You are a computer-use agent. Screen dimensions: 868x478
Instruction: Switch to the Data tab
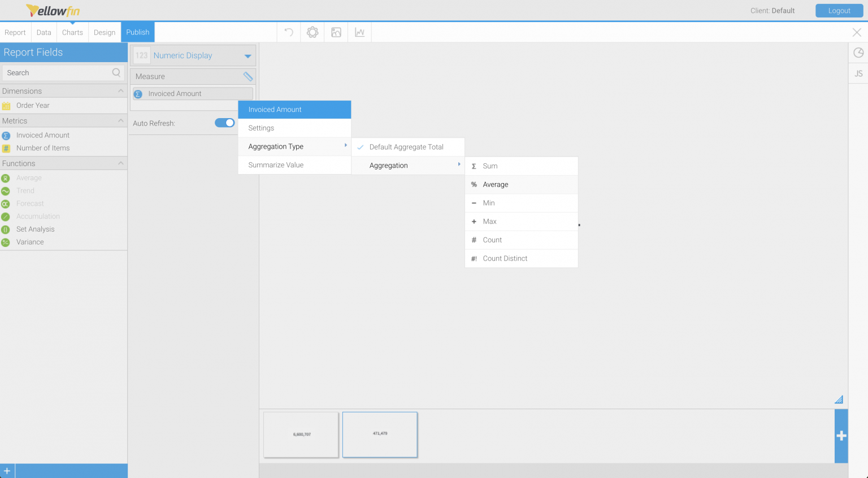[44, 32]
